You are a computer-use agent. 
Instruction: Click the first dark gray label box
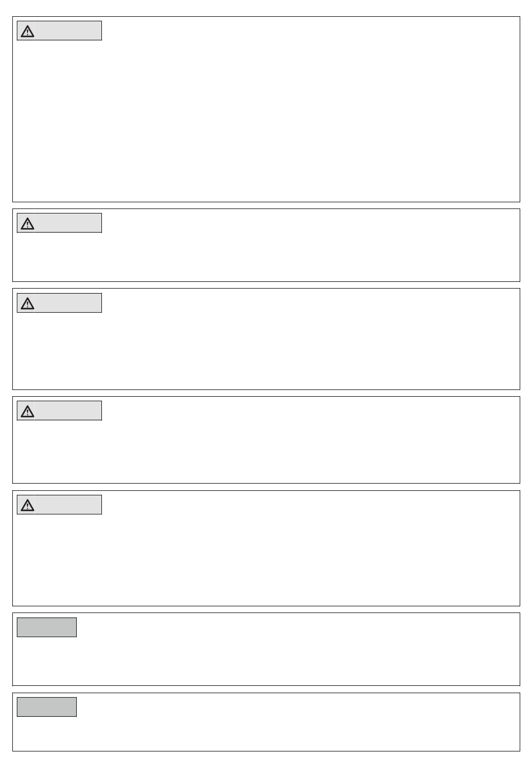[x=46, y=628]
